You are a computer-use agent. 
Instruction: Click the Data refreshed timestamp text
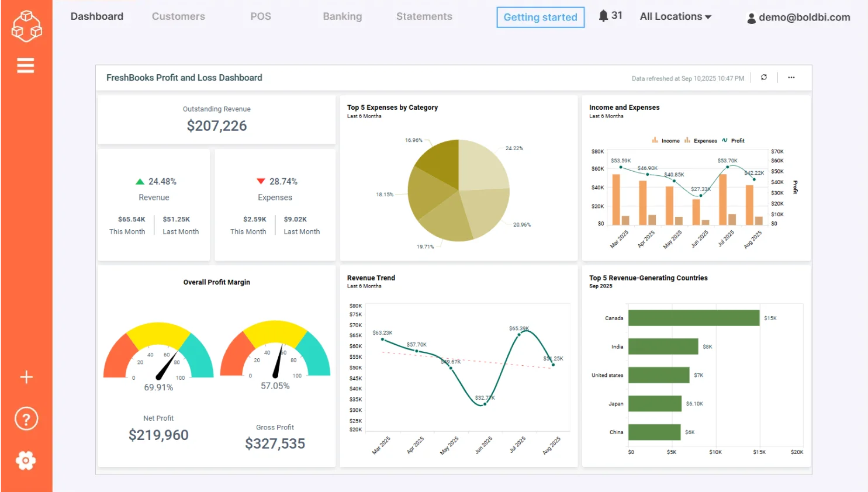688,78
